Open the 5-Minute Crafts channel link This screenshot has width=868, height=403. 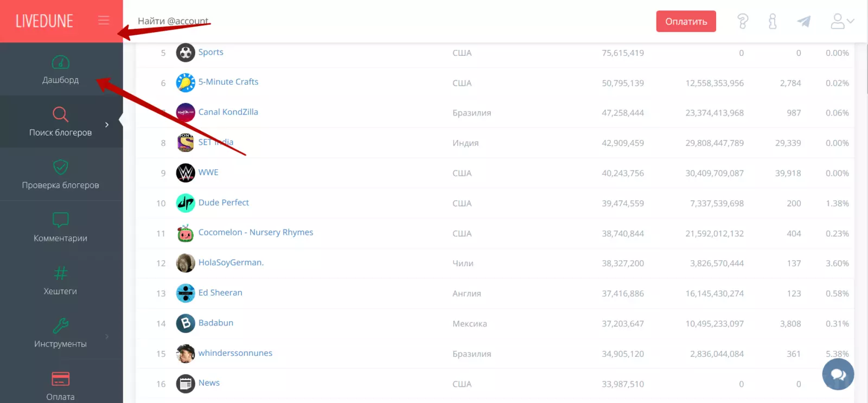(228, 82)
